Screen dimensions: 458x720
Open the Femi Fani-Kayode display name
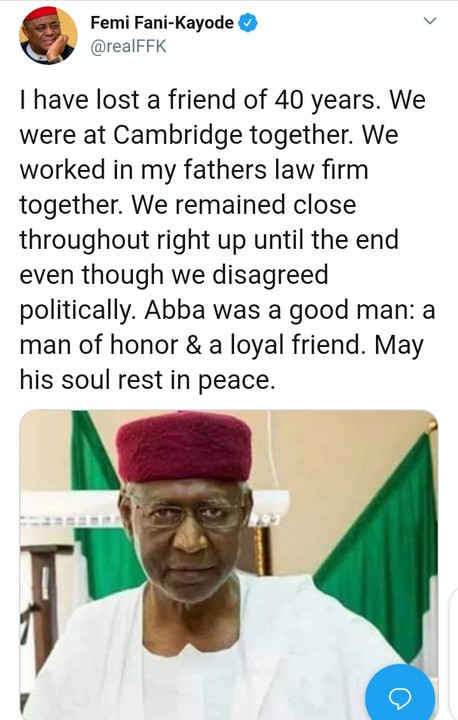click(x=162, y=22)
